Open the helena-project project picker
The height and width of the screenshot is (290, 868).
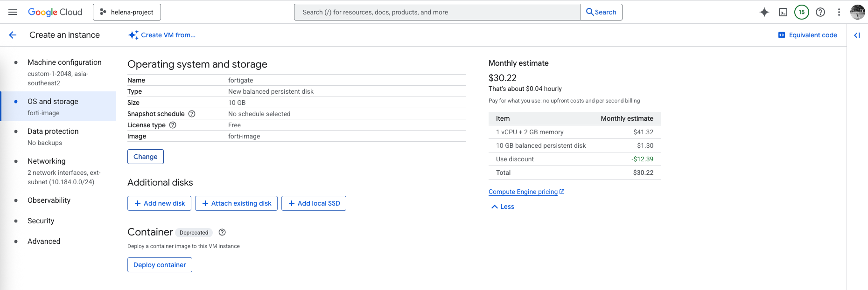tap(127, 12)
